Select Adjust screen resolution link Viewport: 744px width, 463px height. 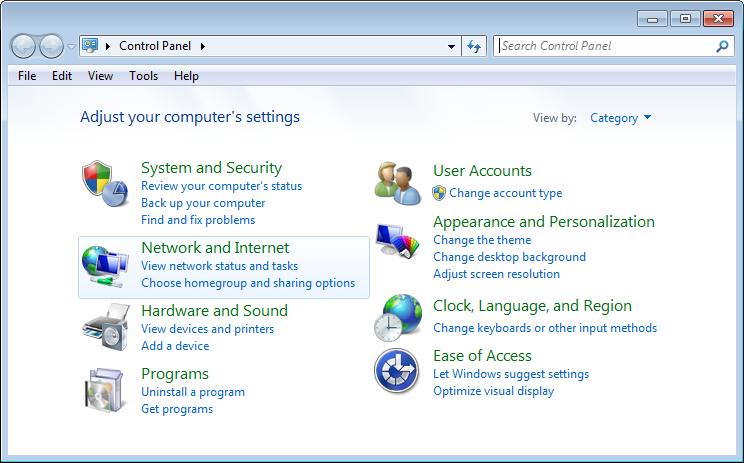click(x=496, y=274)
